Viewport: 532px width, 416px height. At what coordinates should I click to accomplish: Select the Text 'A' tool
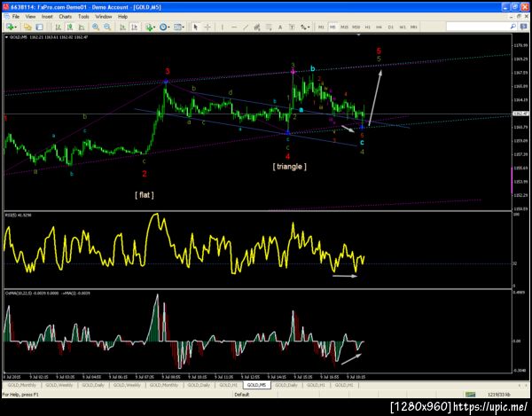click(280, 27)
